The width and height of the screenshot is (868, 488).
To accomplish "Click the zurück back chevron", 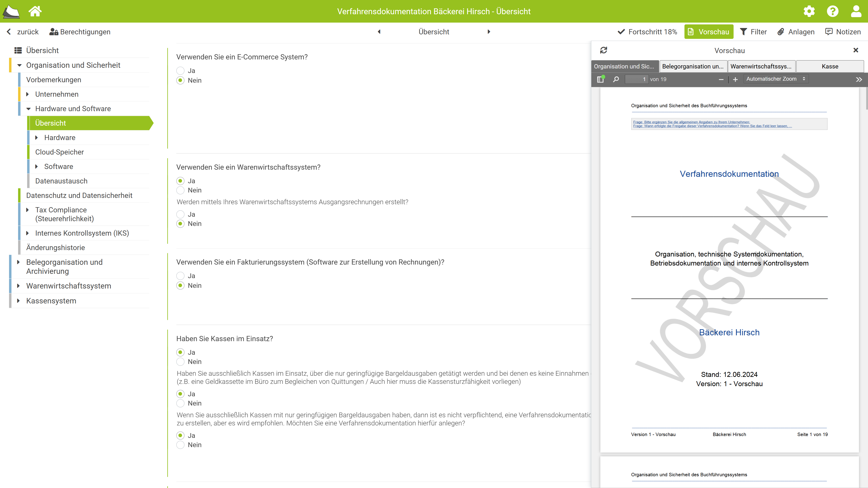I will click(9, 32).
